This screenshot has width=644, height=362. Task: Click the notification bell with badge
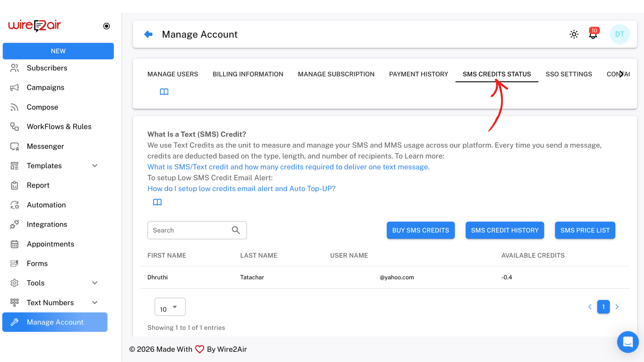pos(593,34)
